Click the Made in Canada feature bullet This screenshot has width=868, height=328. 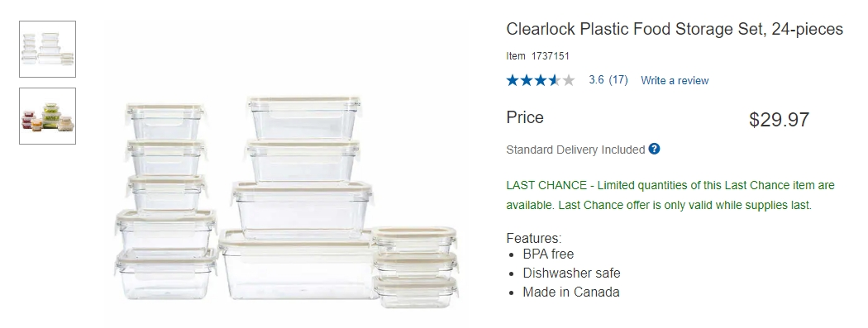pos(570,292)
